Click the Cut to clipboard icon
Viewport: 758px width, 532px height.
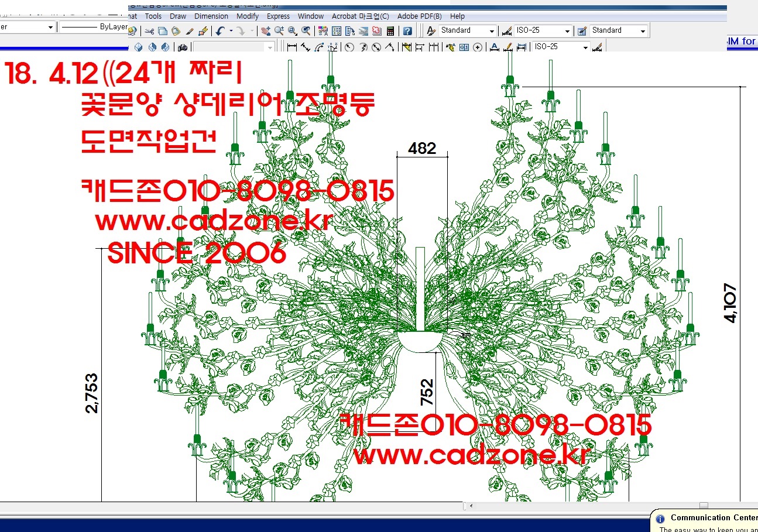click(x=149, y=31)
